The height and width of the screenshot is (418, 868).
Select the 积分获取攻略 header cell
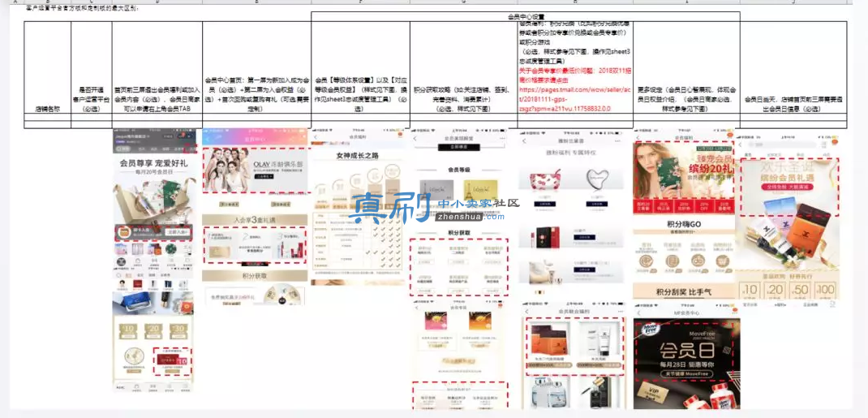pos(463,67)
